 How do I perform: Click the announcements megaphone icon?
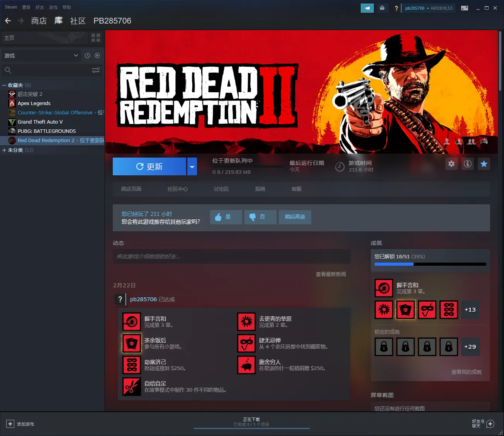[367, 8]
